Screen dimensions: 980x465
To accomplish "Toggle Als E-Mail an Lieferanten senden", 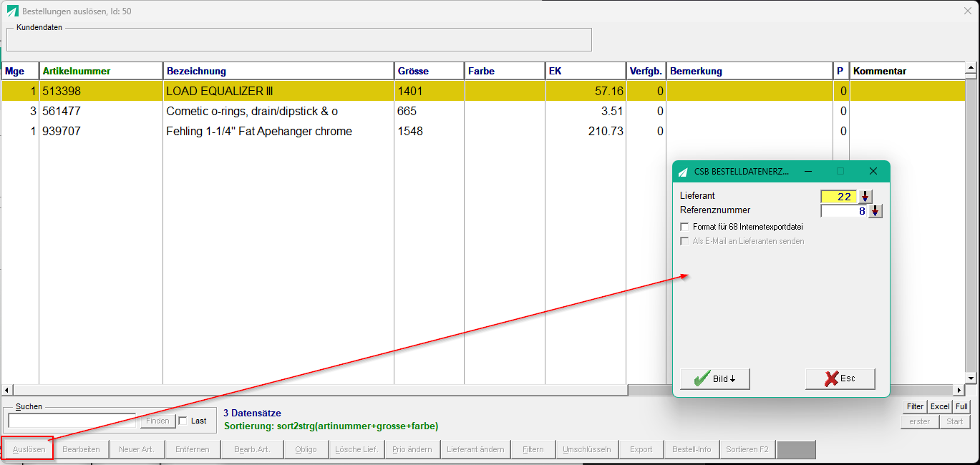I will 684,241.
